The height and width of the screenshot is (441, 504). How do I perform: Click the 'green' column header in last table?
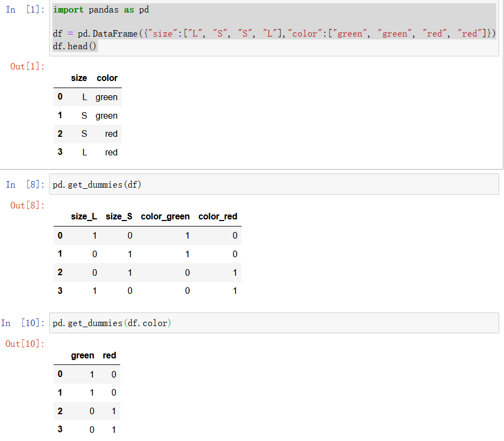[x=83, y=356]
